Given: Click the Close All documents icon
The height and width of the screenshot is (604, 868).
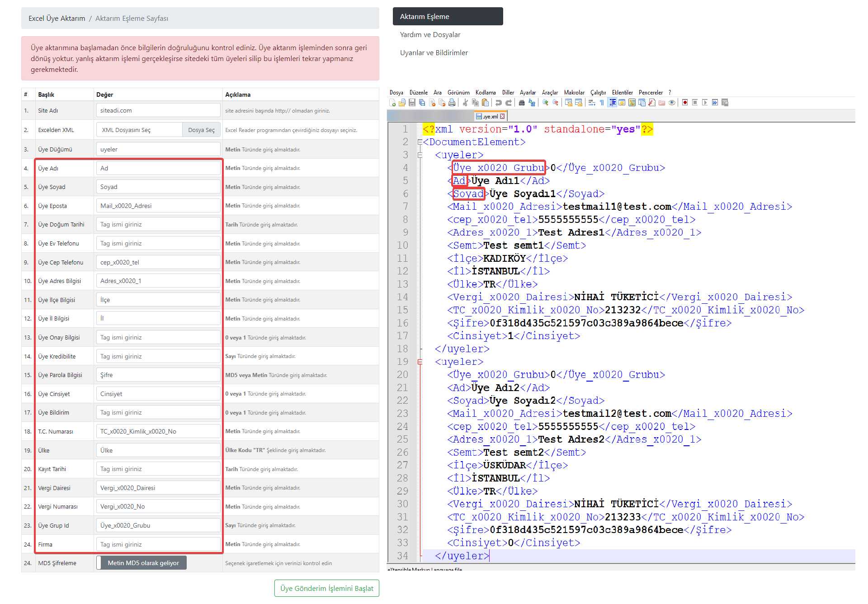Looking at the screenshot, I should pyautogui.click(x=442, y=103).
